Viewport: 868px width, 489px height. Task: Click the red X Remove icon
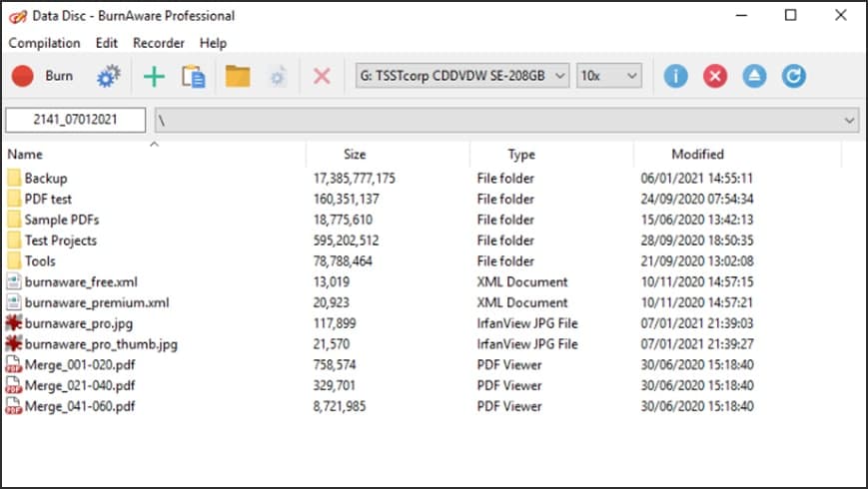coord(322,76)
